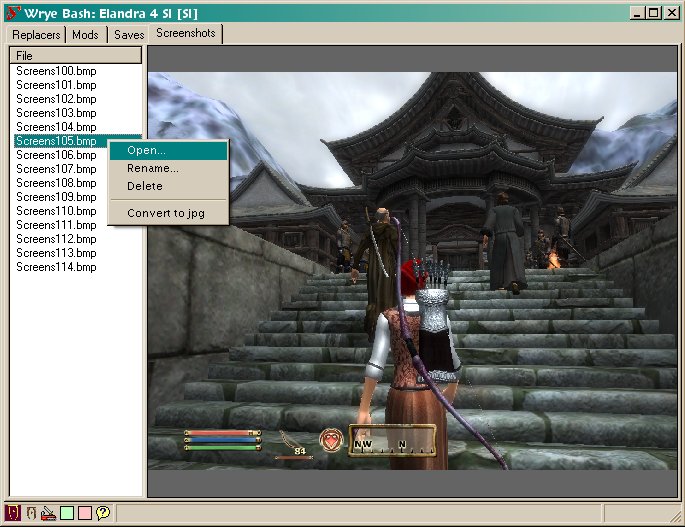Image resolution: width=685 pixels, height=527 pixels.
Task: Click the window resize grip corner
Action: pos(675,516)
